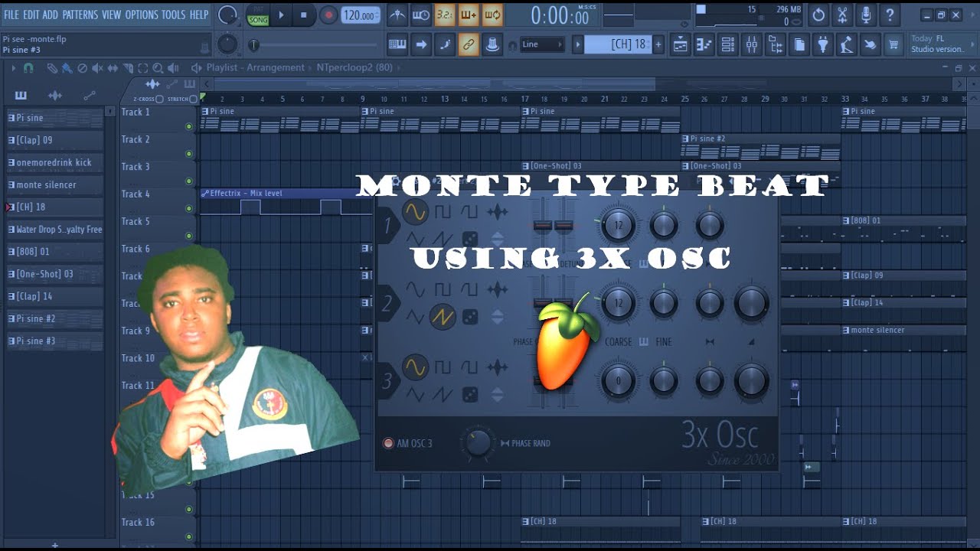Open the Piano roll view icon
The image size is (980, 551).
[x=704, y=45]
